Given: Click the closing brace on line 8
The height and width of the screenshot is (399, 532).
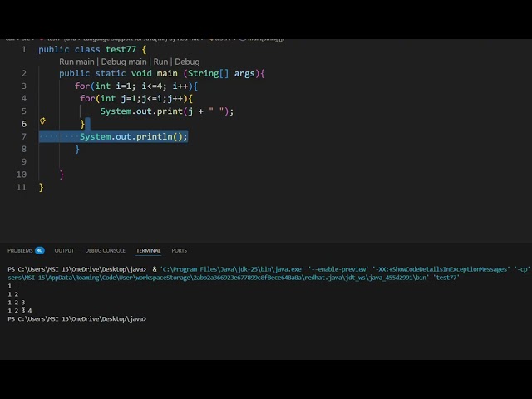Looking at the screenshot, I should pyautogui.click(x=77, y=149).
